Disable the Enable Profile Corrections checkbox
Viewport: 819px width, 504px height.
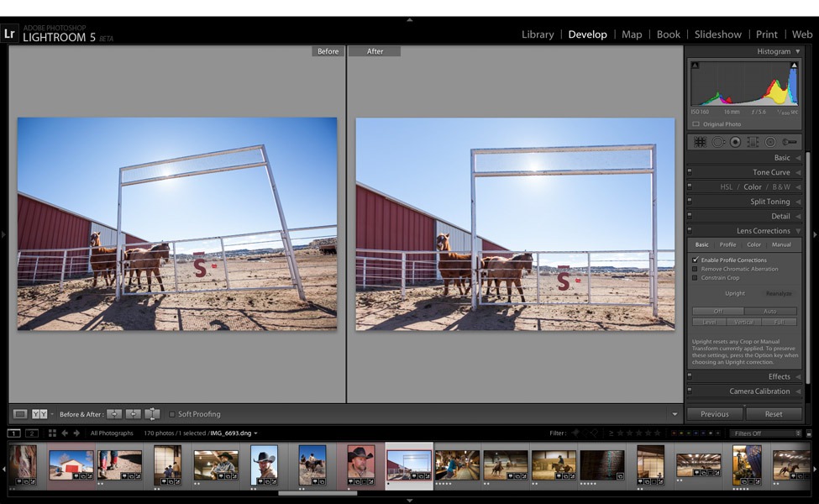tap(696, 260)
